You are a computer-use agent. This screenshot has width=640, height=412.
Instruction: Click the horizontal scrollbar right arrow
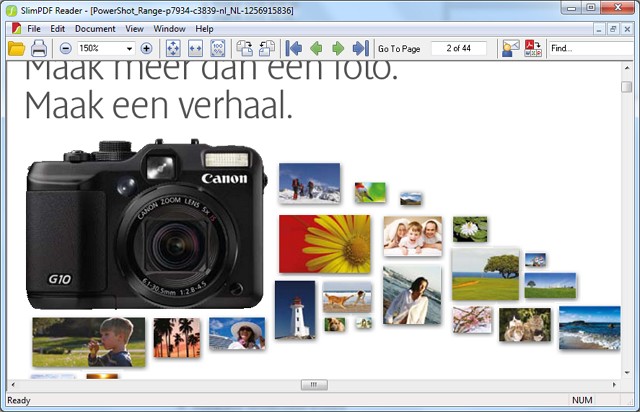click(614, 385)
